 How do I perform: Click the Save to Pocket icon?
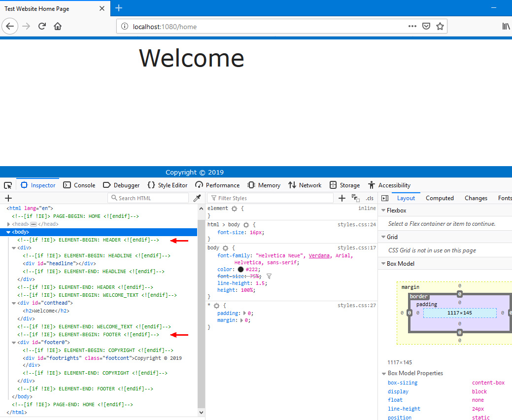[426, 27]
